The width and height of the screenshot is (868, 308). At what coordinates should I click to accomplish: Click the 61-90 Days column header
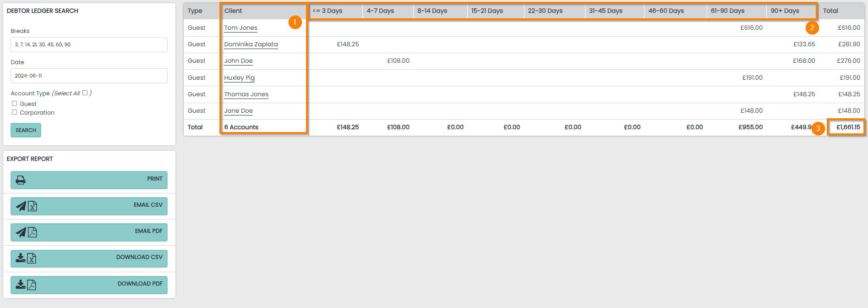click(x=727, y=11)
